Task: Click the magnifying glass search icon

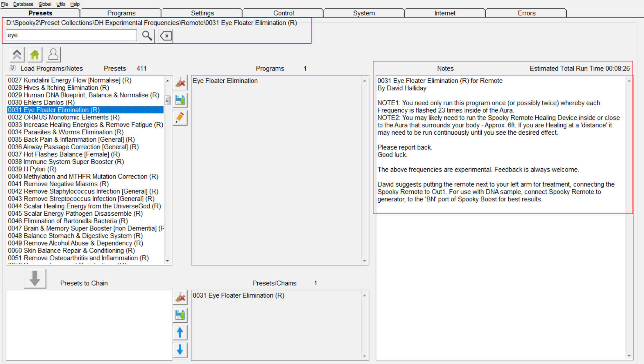Action: (x=147, y=36)
